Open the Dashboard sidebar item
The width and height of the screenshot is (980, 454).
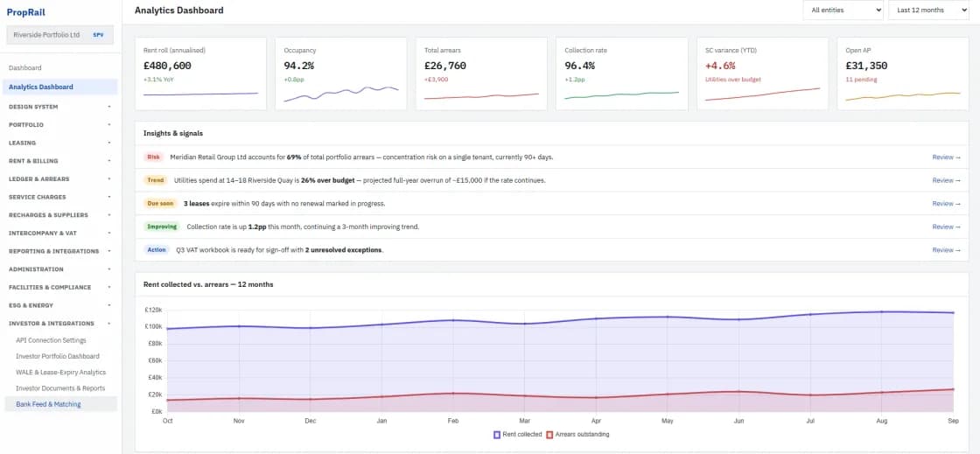point(60,67)
